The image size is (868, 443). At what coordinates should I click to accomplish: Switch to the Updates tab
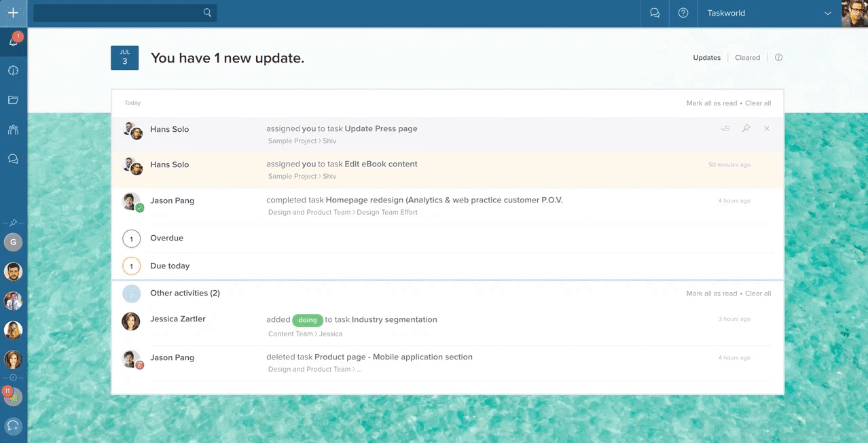tap(706, 58)
